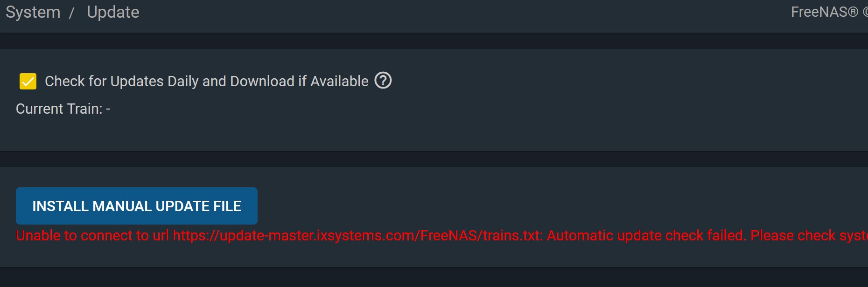Click the INSTALL MANUAL UPDATE FILE button
Screen dimensions: 868x287
(x=137, y=206)
